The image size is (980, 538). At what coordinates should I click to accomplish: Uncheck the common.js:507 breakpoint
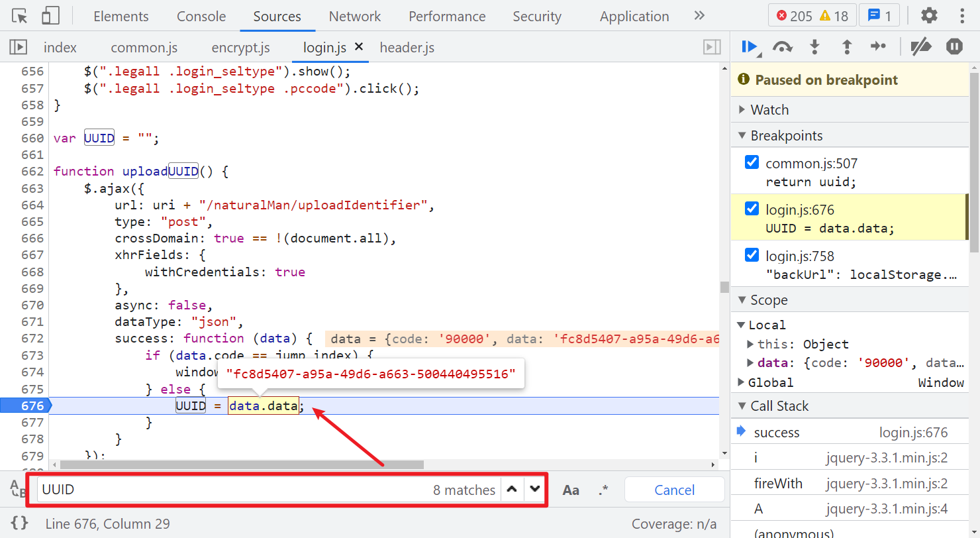[x=752, y=162]
